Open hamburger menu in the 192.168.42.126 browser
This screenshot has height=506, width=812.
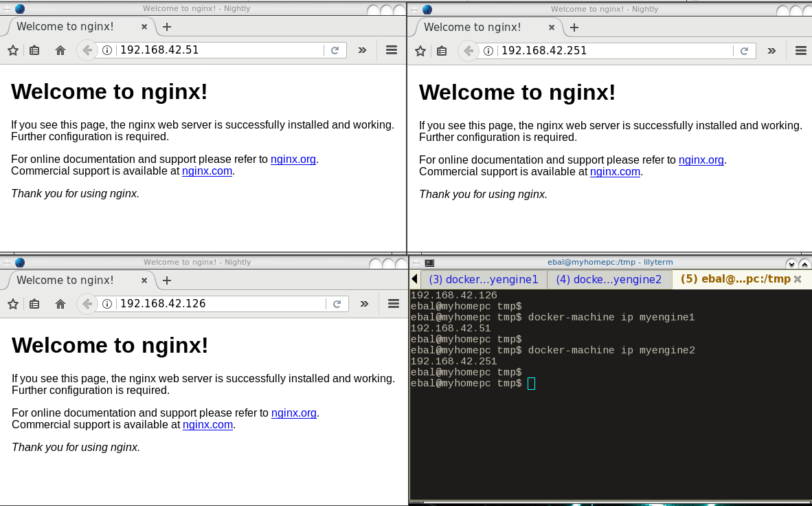tap(394, 304)
